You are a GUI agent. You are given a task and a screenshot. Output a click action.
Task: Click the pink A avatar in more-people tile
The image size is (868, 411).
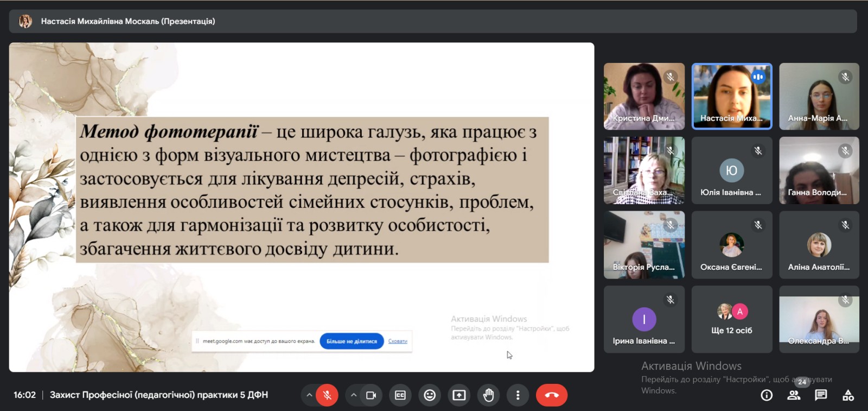click(x=740, y=312)
